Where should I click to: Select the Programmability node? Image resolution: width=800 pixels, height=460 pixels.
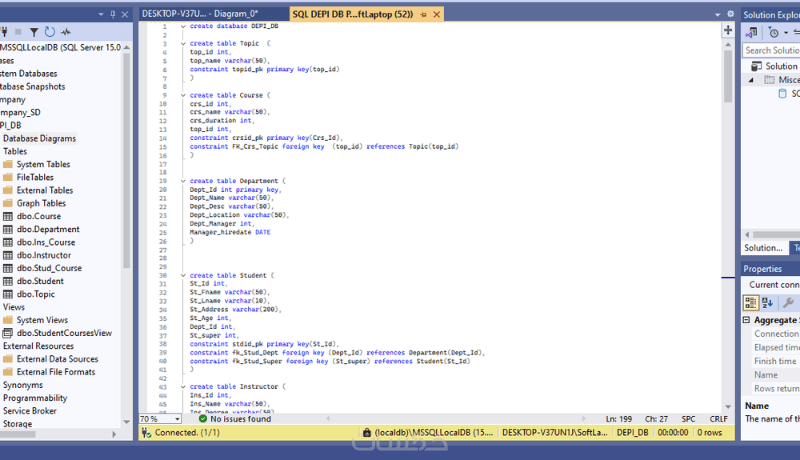point(35,398)
